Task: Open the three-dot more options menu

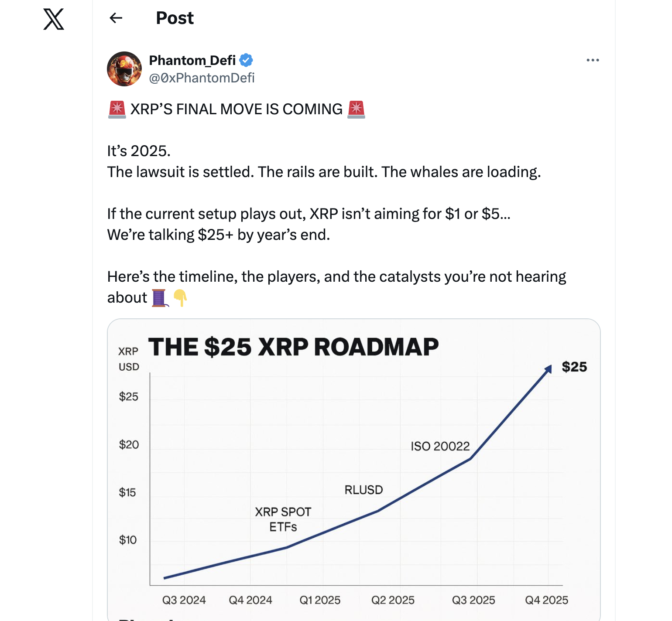Action: pos(593,60)
